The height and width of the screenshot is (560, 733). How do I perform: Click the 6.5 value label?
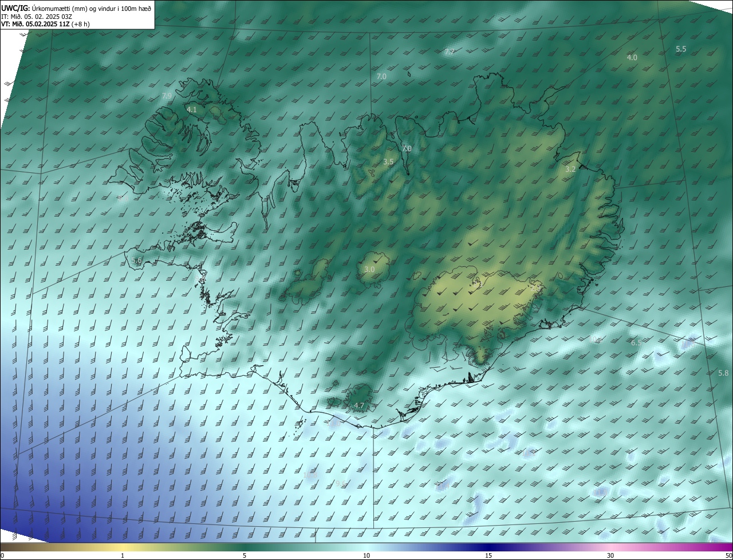coord(636,343)
